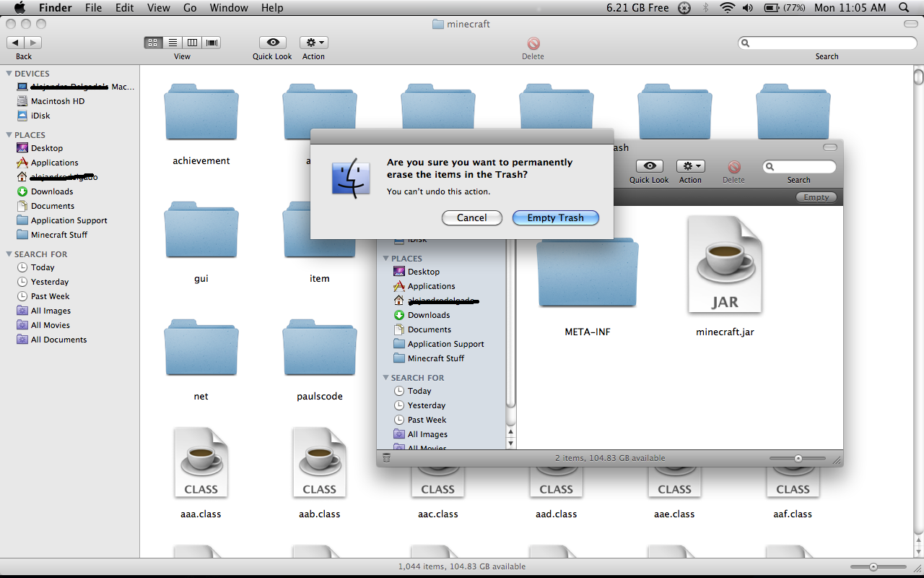Click Wi-Fi status icon in menu bar

[x=727, y=8]
